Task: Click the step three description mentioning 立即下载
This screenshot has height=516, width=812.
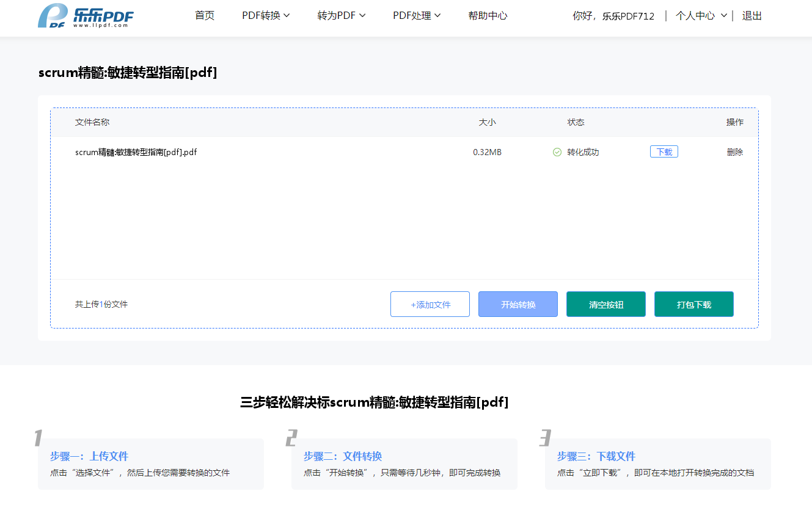Action: (x=656, y=473)
